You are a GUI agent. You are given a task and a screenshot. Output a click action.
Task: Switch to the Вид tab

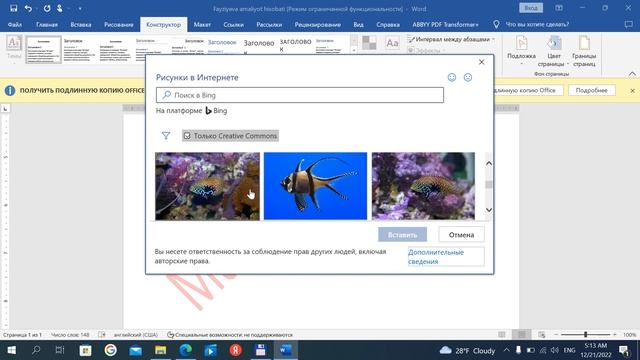(358, 24)
